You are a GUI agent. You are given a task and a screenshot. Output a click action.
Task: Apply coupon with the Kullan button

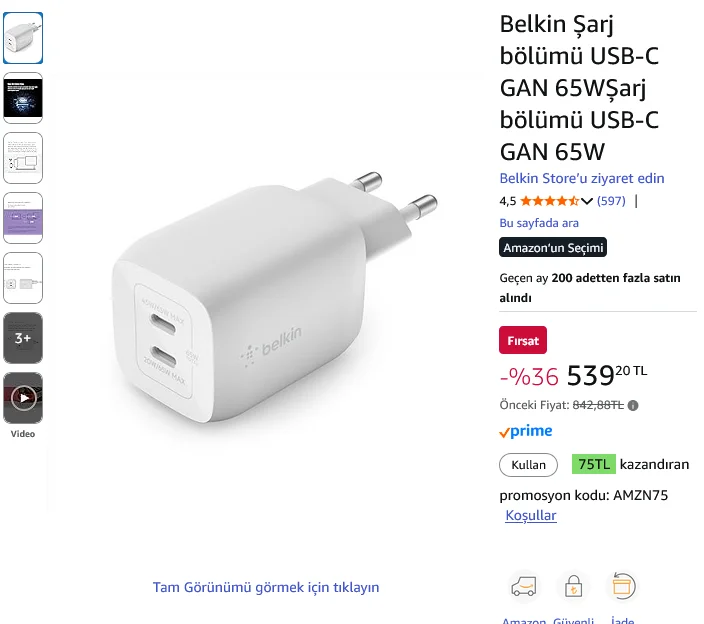click(528, 465)
